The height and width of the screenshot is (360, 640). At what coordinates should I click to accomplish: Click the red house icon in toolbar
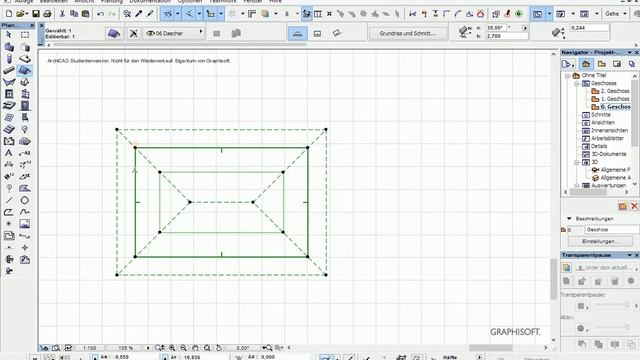click(480, 14)
